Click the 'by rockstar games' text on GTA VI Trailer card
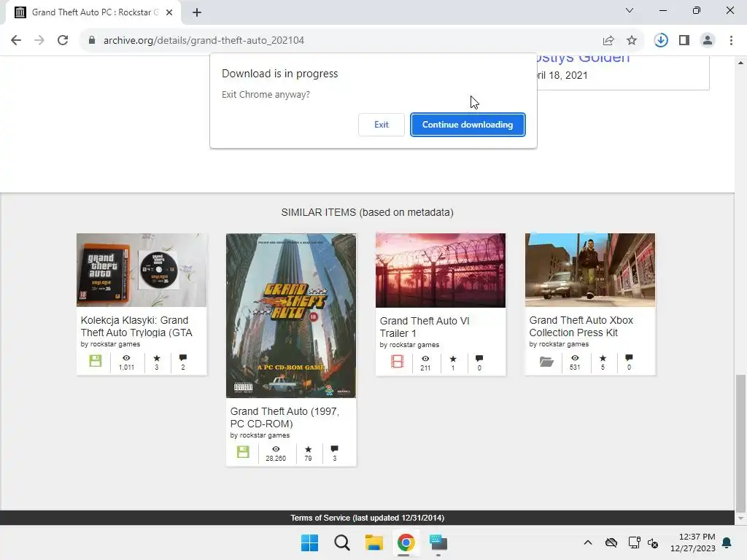This screenshot has width=747, height=560. click(x=409, y=345)
